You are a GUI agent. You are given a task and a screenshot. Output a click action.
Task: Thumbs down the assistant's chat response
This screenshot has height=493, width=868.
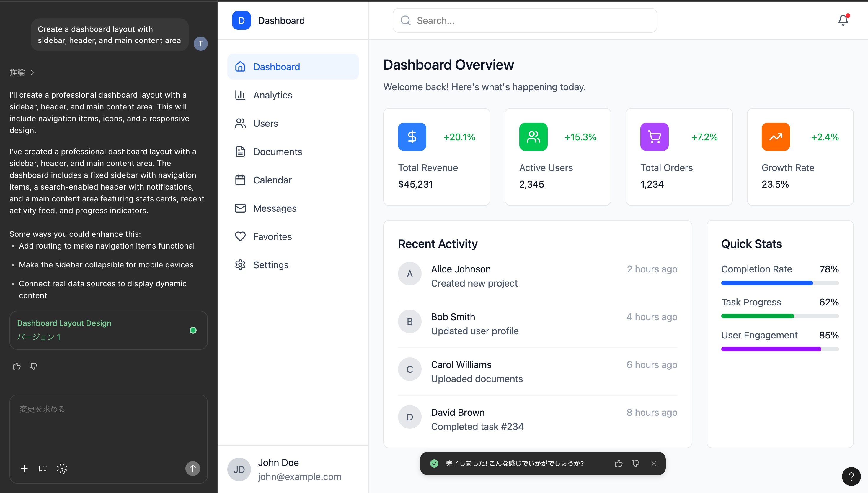tap(33, 366)
